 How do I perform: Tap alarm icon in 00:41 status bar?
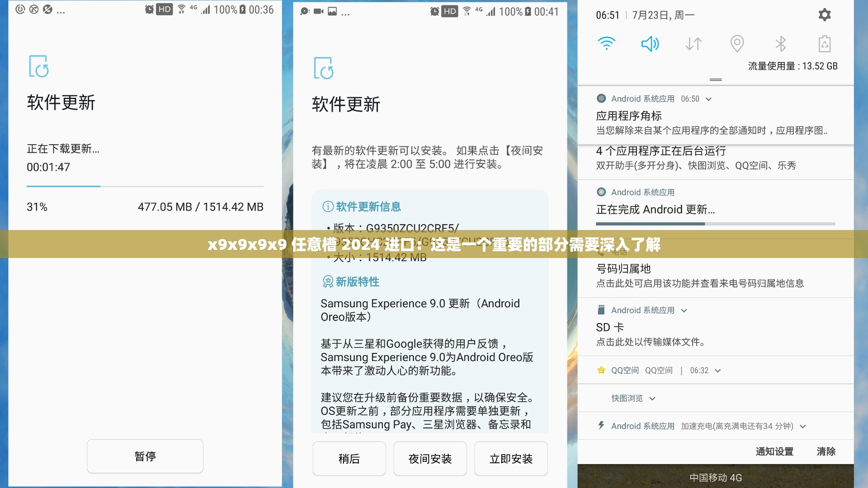434,11
